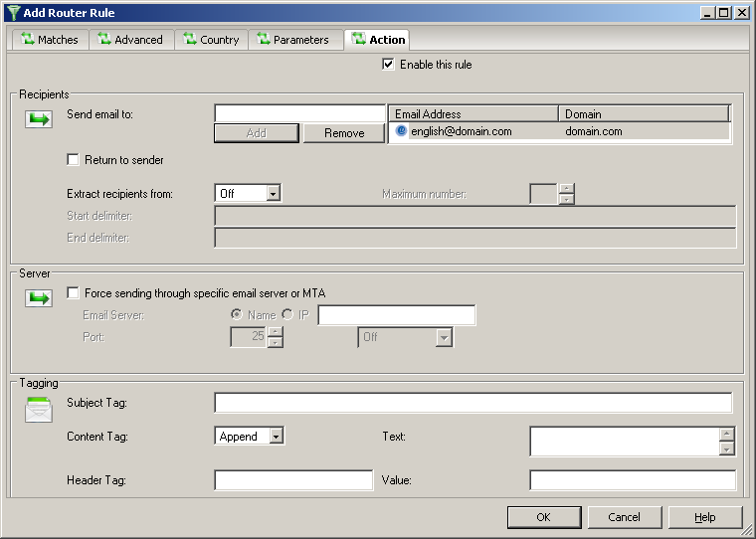Image resolution: width=756 pixels, height=539 pixels.
Task: Click the Send email to text field
Action: click(298, 113)
